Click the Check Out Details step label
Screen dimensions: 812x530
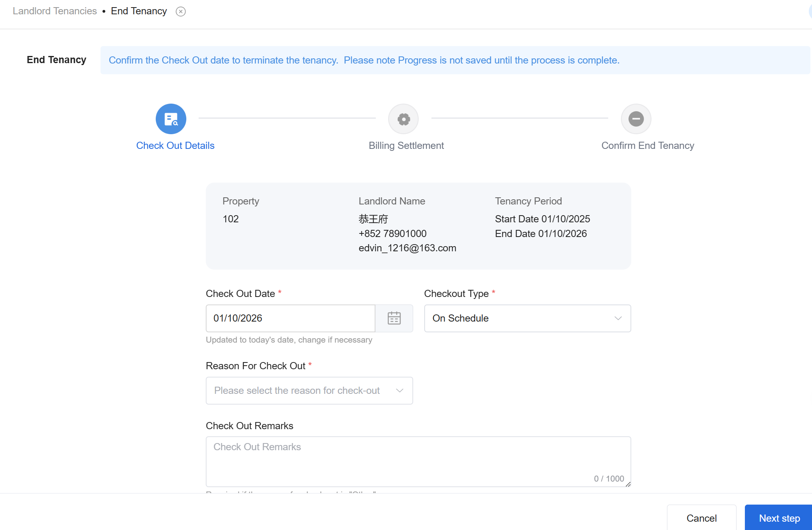click(x=175, y=146)
